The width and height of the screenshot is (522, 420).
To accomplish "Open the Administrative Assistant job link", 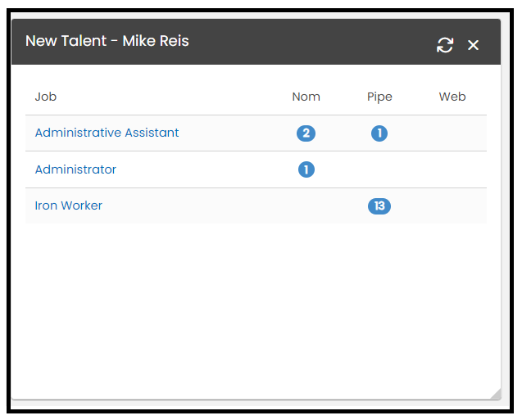I will pos(107,133).
